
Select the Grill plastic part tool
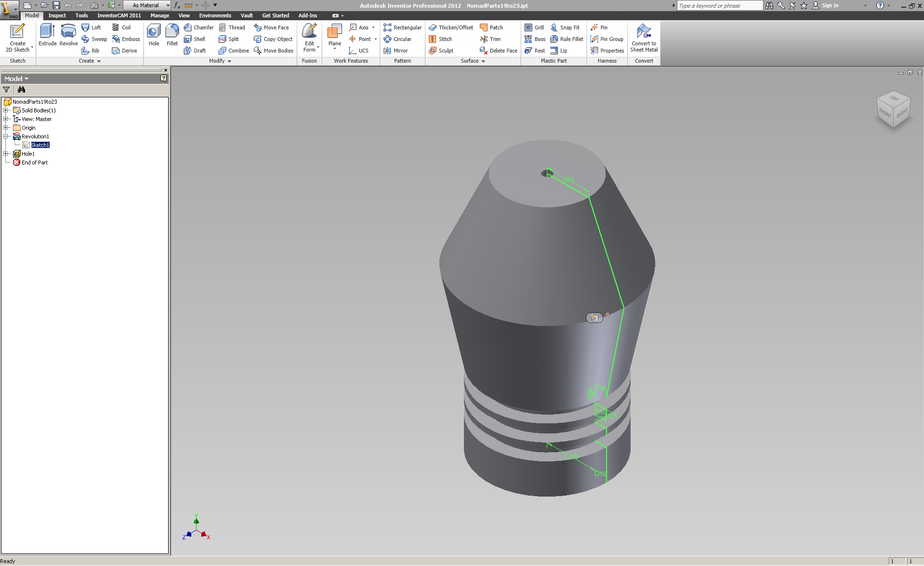[534, 27]
